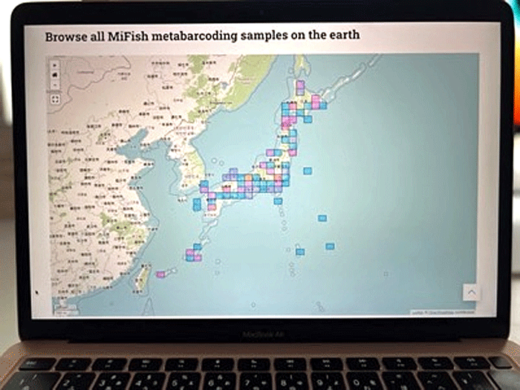Select the pink sample cell near Taiwan

coord(161,274)
